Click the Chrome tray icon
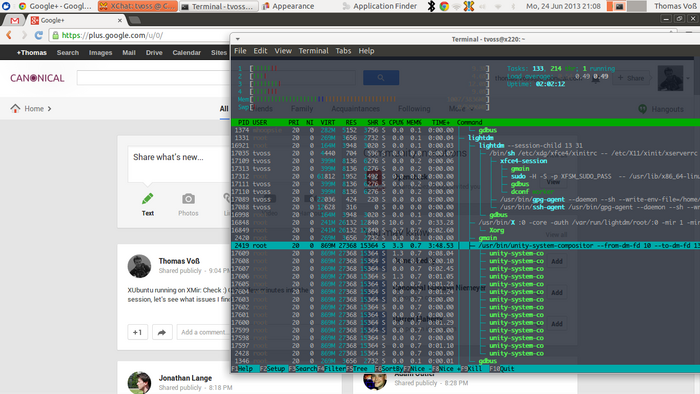Image resolution: width=700 pixels, height=394 pixels. coord(444,6)
